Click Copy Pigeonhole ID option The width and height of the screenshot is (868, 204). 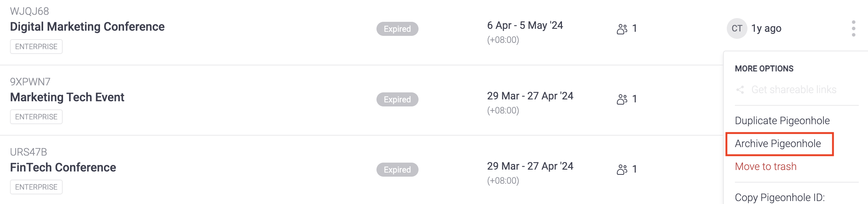780,197
